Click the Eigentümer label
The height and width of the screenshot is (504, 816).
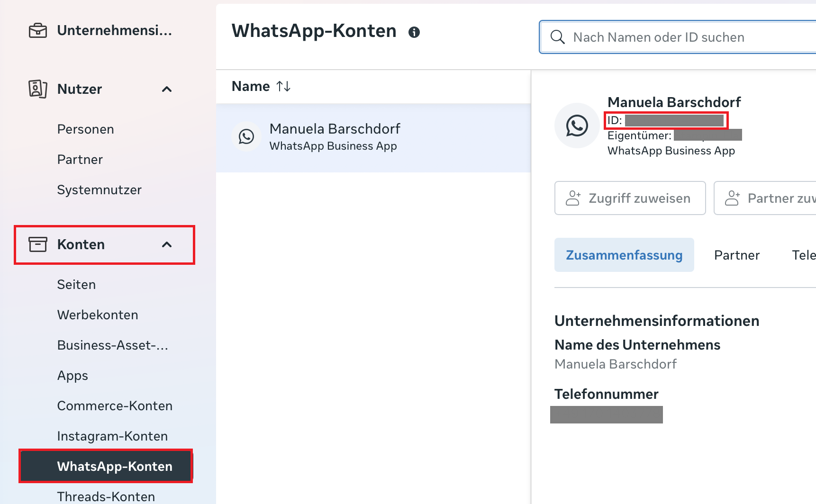(x=639, y=135)
